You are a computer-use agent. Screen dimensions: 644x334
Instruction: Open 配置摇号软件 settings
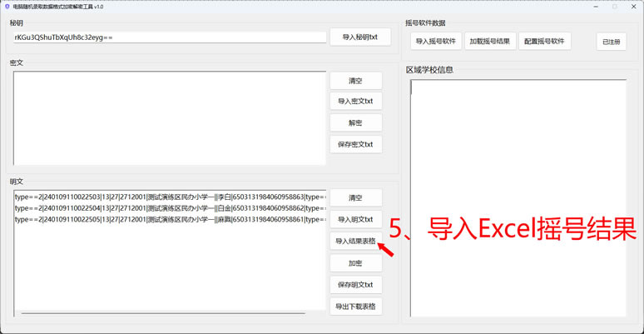click(x=545, y=41)
